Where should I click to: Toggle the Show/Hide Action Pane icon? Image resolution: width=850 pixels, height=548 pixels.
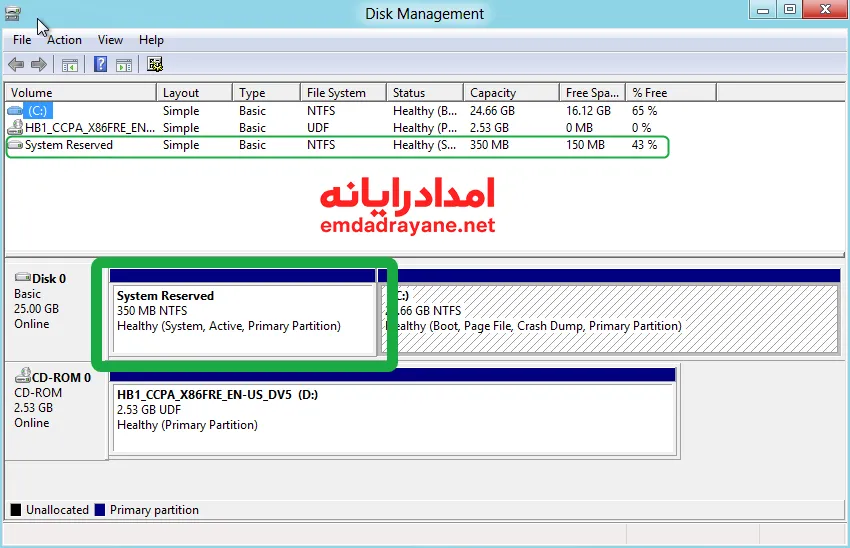124,65
